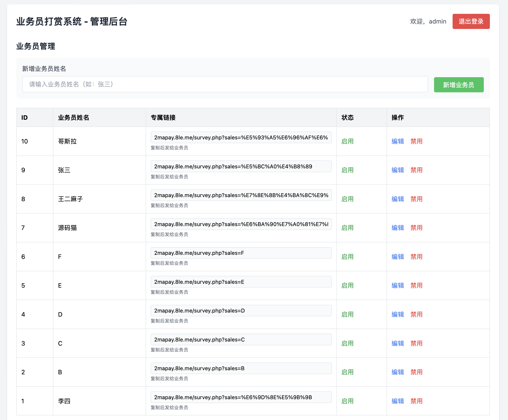Disable salesperson 源码猫

coord(417,228)
